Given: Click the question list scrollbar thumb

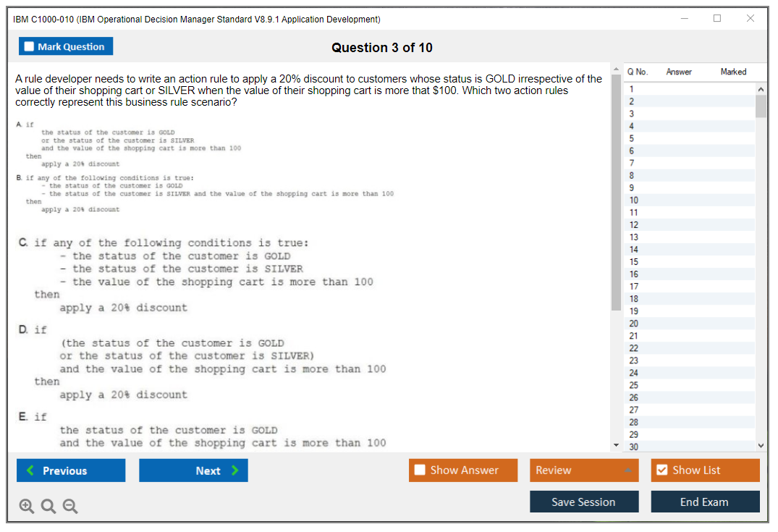Looking at the screenshot, I should tap(761, 106).
